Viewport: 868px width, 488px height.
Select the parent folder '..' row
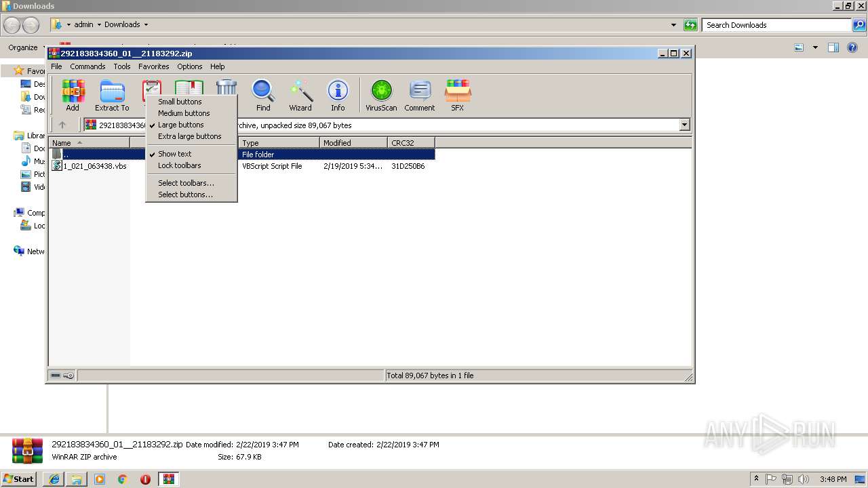[243, 155]
